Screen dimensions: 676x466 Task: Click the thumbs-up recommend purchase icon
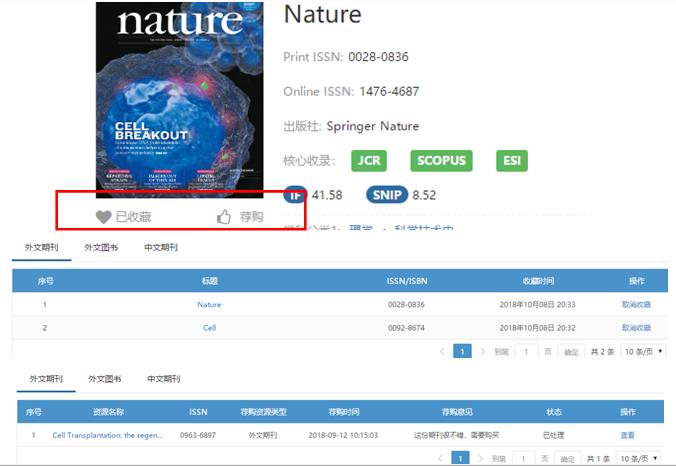point(224,216)
